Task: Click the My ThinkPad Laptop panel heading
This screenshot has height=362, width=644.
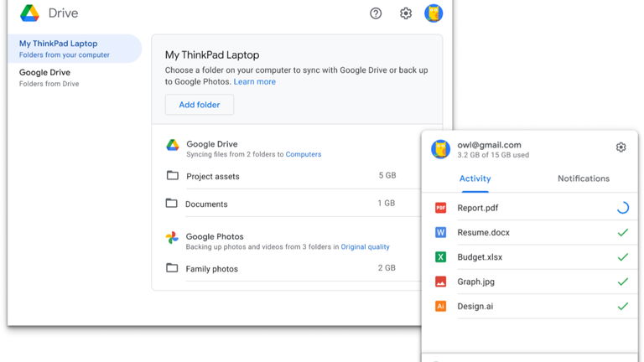Action: click(212, 55)
